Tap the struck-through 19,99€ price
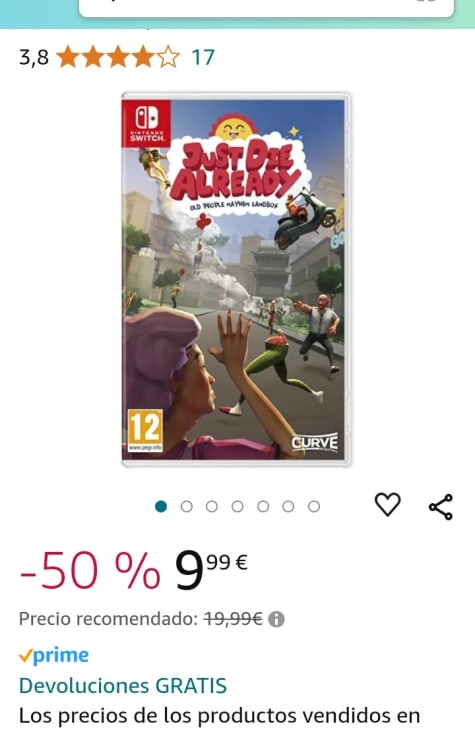 pyautogui.click(x=233, y=619)
